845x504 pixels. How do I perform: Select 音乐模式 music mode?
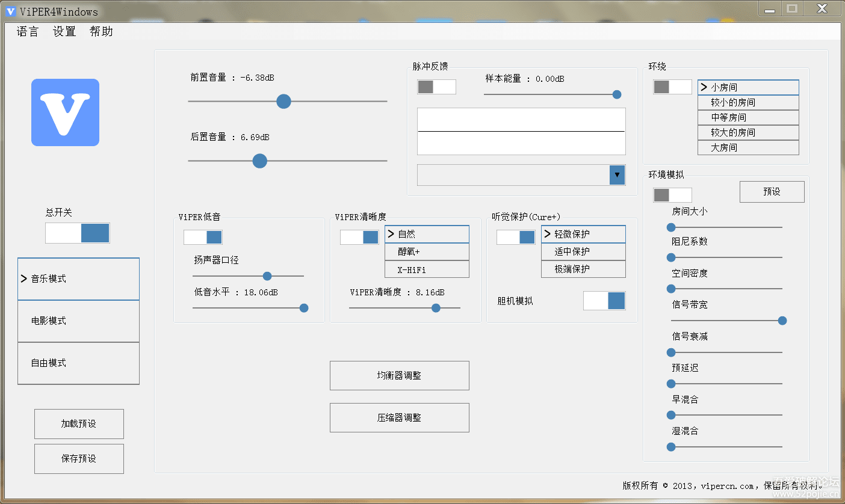point(78,279)
